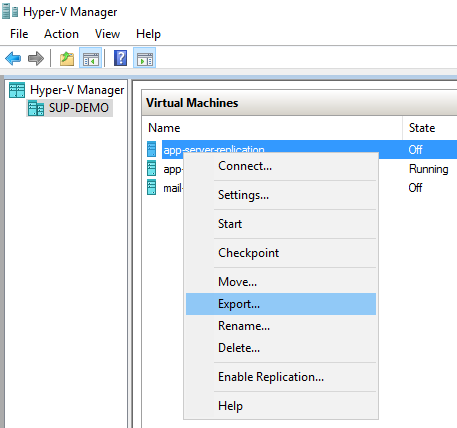
Task: Click the Up one level folder icon
Action: pyautogui.click(x=67, y=58)
